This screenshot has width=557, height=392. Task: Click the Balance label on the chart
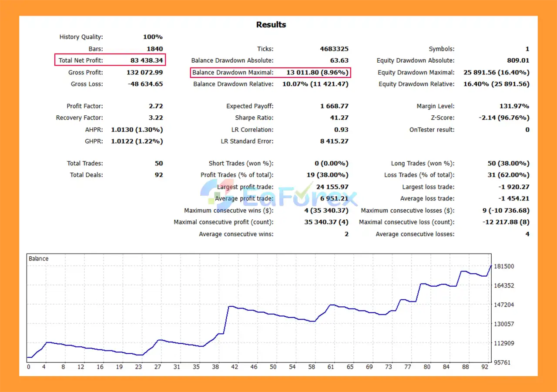[x=39, y=258]
